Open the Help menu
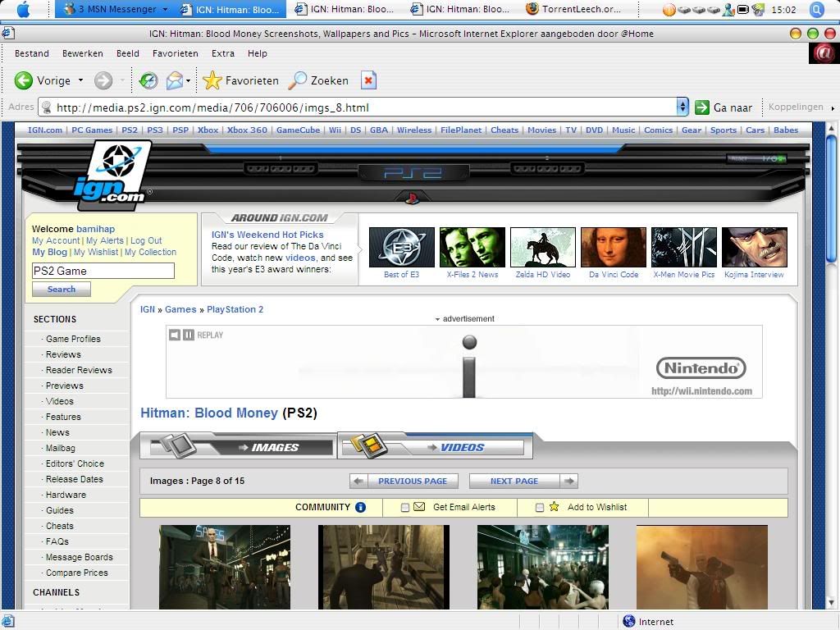Screen dimensions: 840x630 pos(257,53)
